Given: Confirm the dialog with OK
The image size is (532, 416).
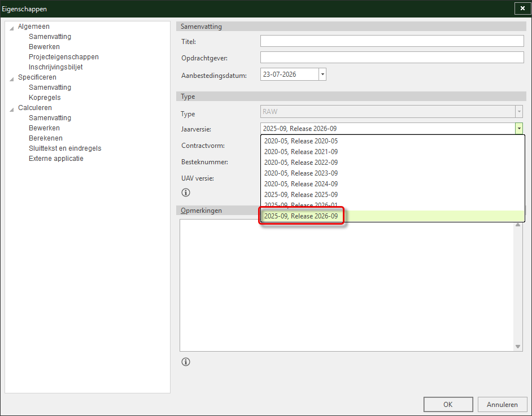Looking at the screenshot, I should 448,405.
